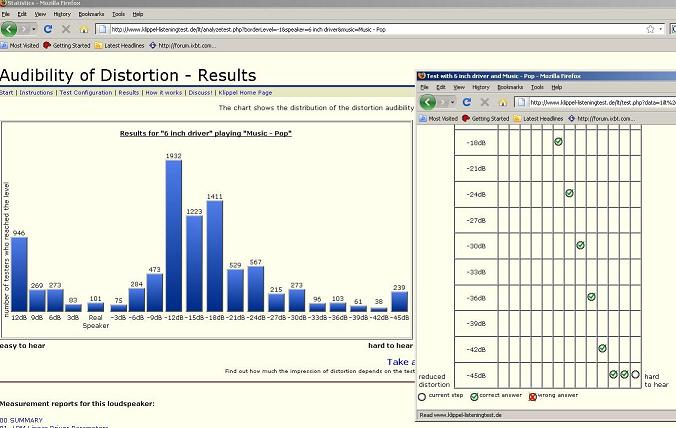Reload the Statistics results page
Viewport: 676px width, 428px height.
tap(49, 29)
